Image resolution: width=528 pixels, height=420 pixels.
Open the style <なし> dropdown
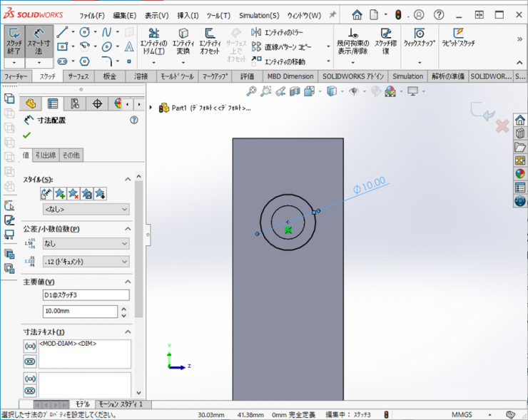pos(86,210)
